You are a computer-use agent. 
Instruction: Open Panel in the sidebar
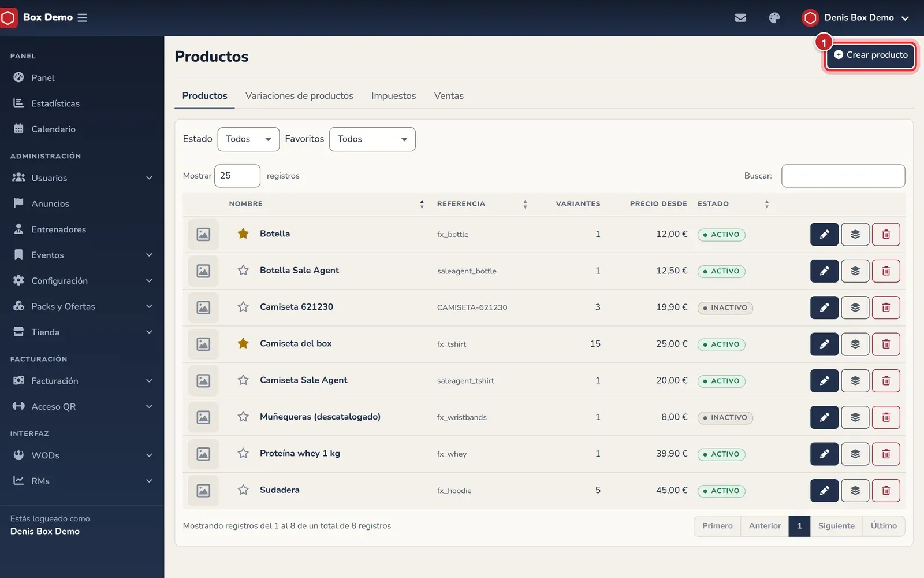coord(82,77)
